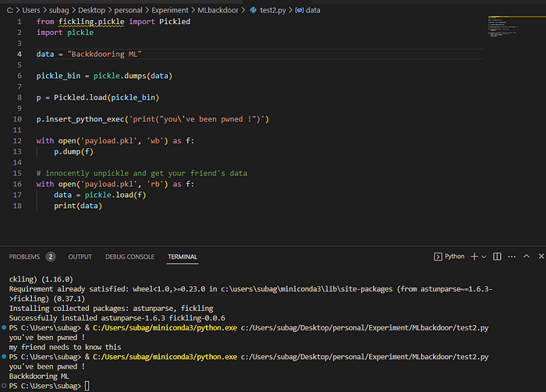
Task: Click the second blue command decoration dot in terminal
Action: [4, 356]
